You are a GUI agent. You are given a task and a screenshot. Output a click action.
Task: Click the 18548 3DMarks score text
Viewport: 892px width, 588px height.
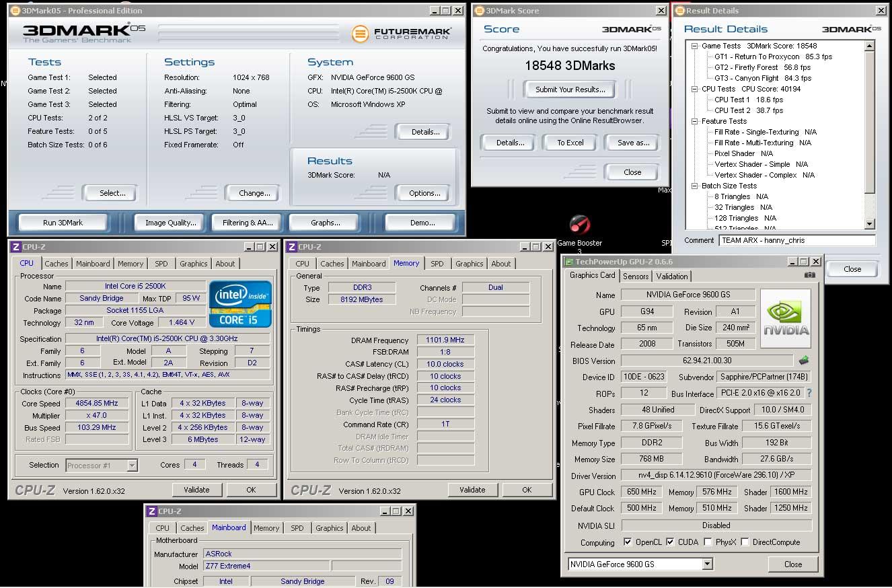click(570, 66)
